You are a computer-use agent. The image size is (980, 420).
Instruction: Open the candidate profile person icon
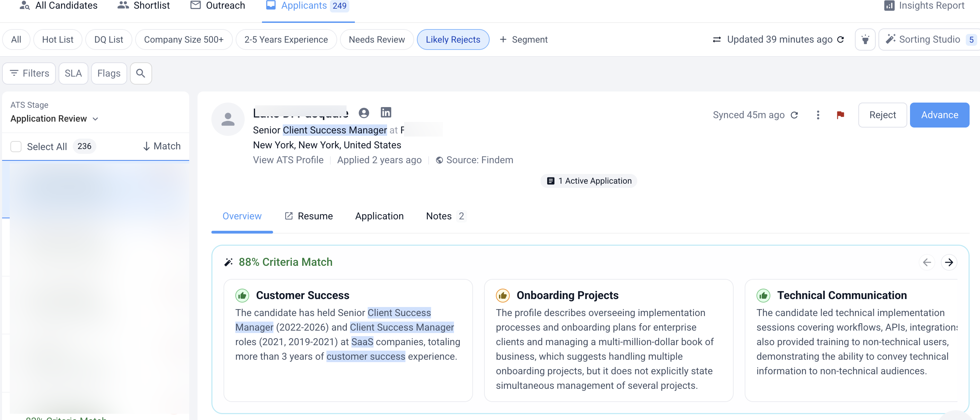[x=364, y=113]
